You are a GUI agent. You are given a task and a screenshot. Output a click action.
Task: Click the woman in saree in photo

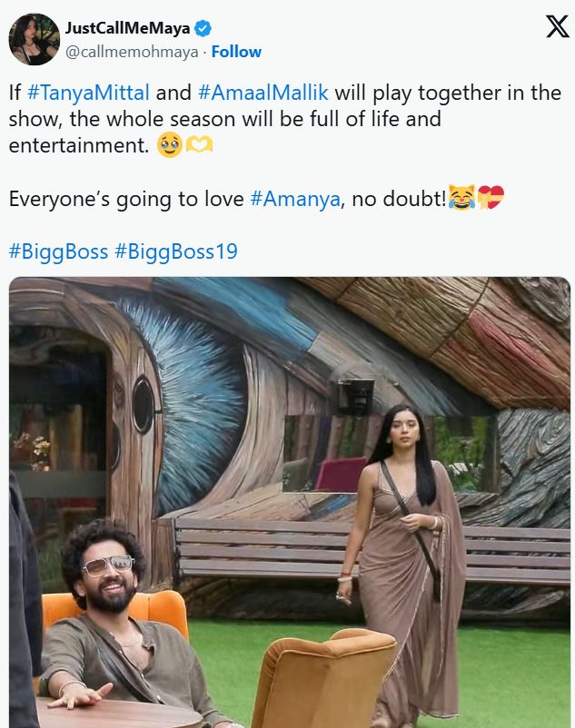pos(405,562)
